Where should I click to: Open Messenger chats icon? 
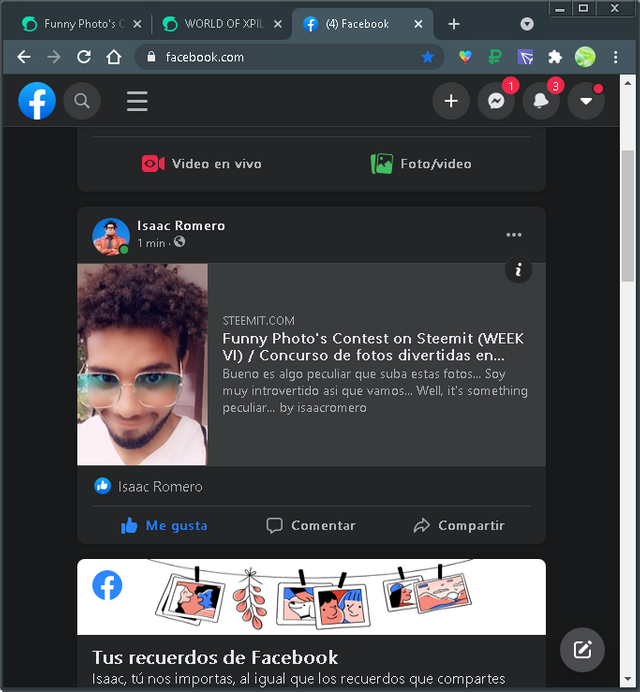tap(496, 101)
